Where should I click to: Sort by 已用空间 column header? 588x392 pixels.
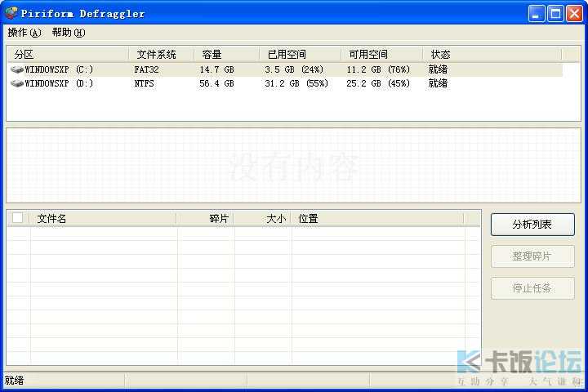pyautogui.click(x=300, y=55)
